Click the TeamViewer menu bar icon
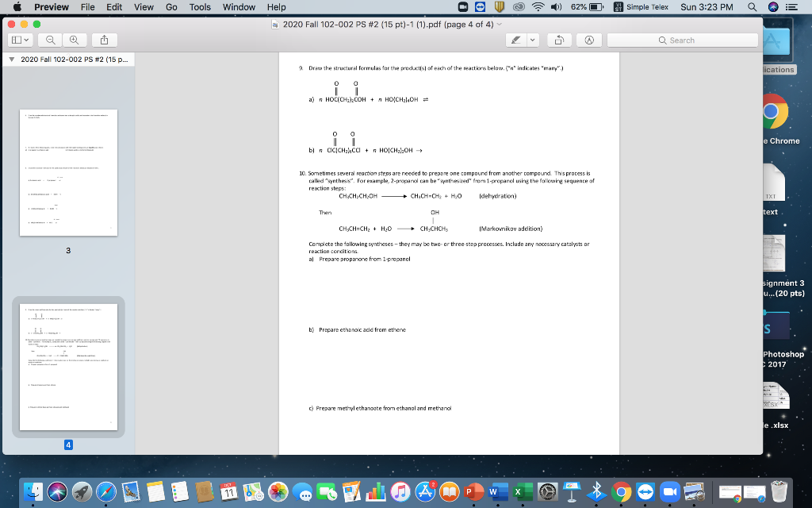 pos(480,6)
